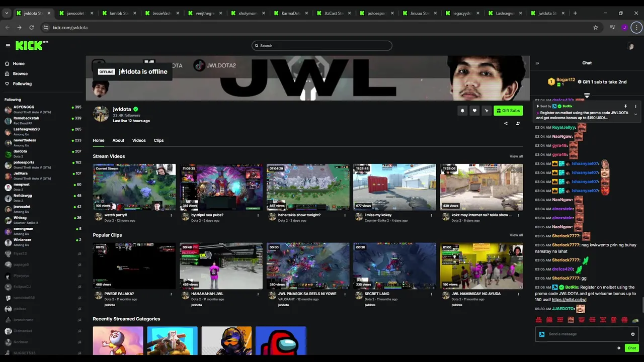Open Chrome side panel icon
644x362 pixels.
(x=612, y=28)
